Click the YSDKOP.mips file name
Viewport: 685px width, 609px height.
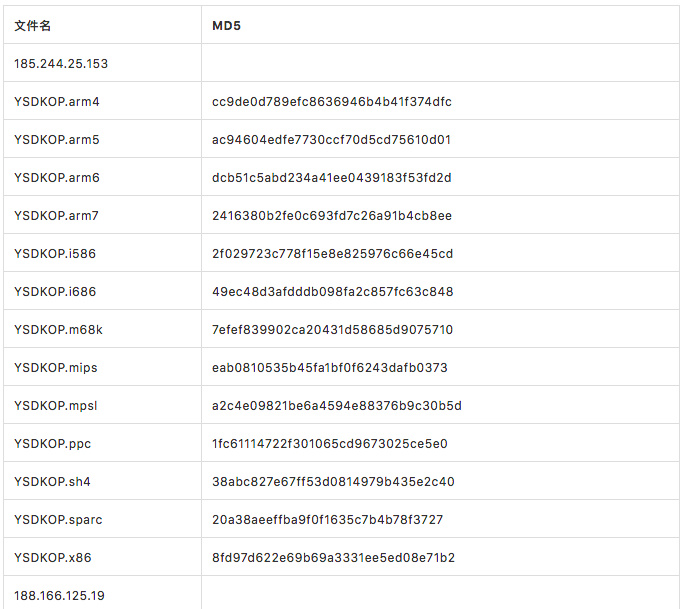coord(55,368)
